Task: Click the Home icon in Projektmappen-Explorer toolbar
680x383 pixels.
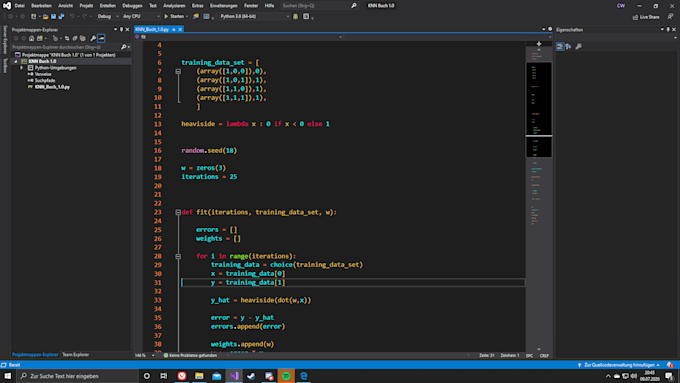Action: coord(31,38)
